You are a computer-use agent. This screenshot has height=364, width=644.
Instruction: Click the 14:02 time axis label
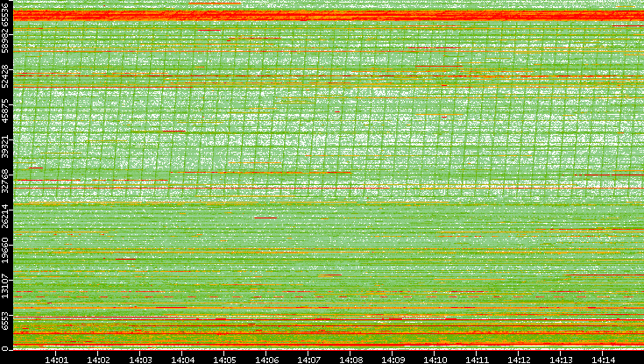pyautogui.click(x=98, y=360)
